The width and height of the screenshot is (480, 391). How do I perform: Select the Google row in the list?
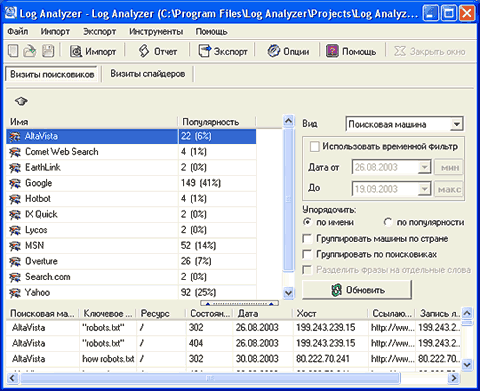coord(131,183)
